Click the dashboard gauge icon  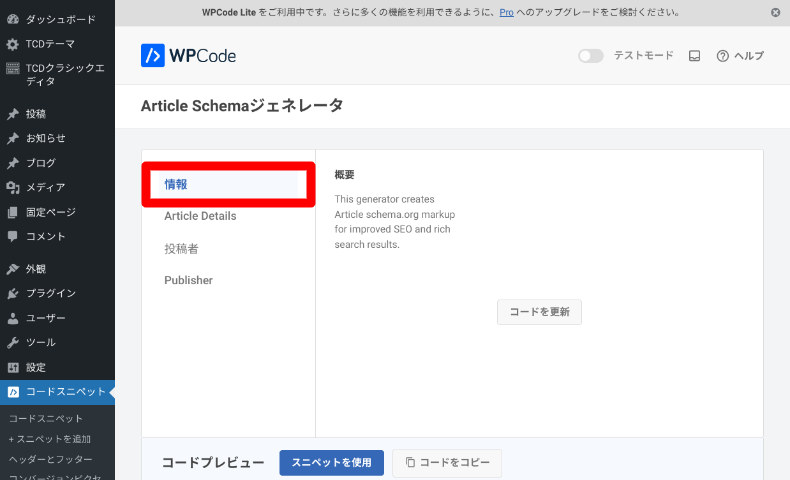point(13,19)
